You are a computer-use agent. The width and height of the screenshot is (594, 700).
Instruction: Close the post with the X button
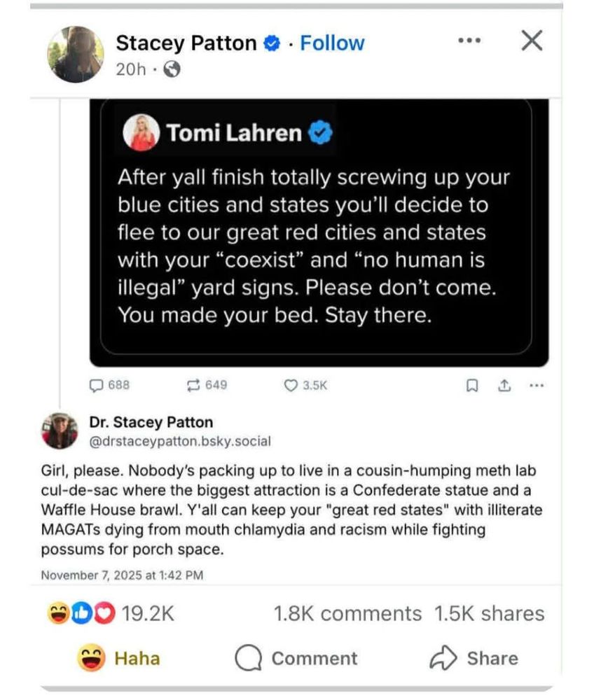(x=532, y=41)
